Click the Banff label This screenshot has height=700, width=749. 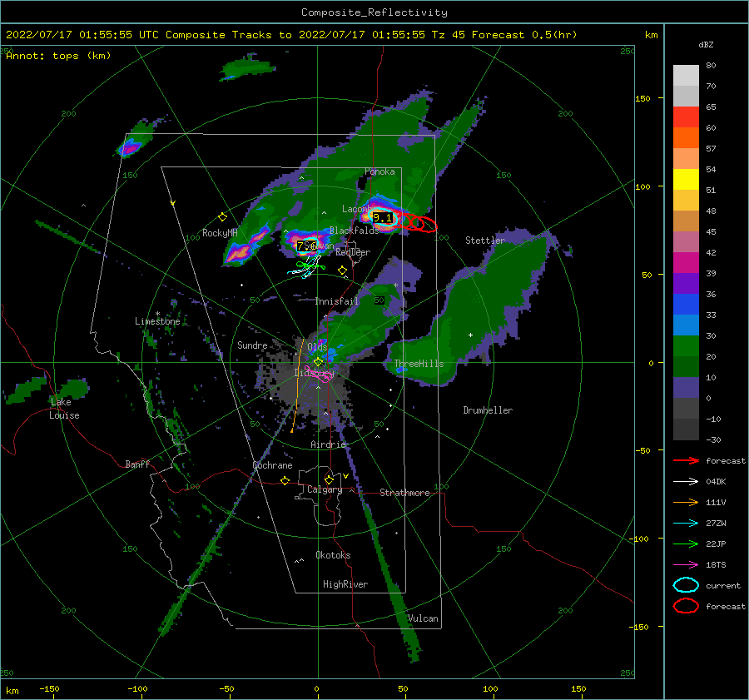tap(137, 464)
